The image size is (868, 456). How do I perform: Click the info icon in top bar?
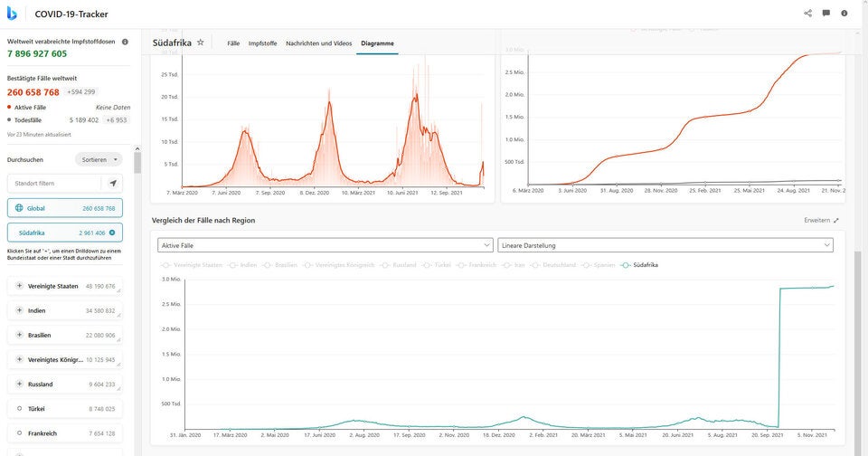click(844, 14)
